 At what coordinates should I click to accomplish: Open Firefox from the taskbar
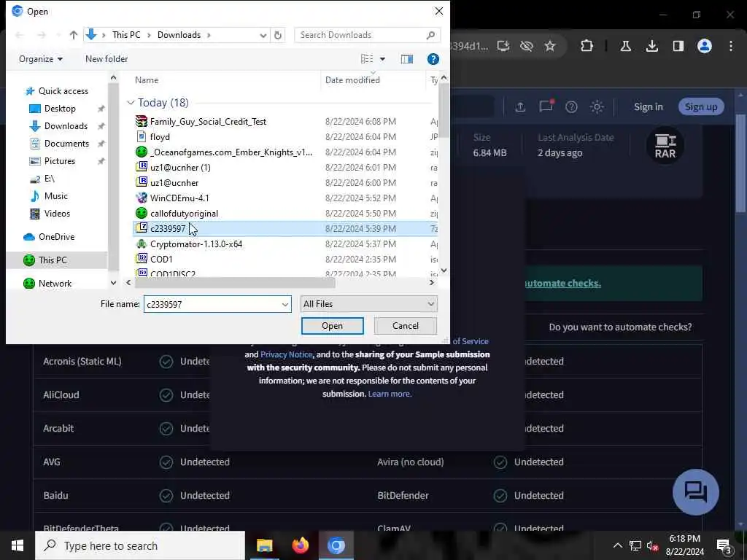(300, 545)
